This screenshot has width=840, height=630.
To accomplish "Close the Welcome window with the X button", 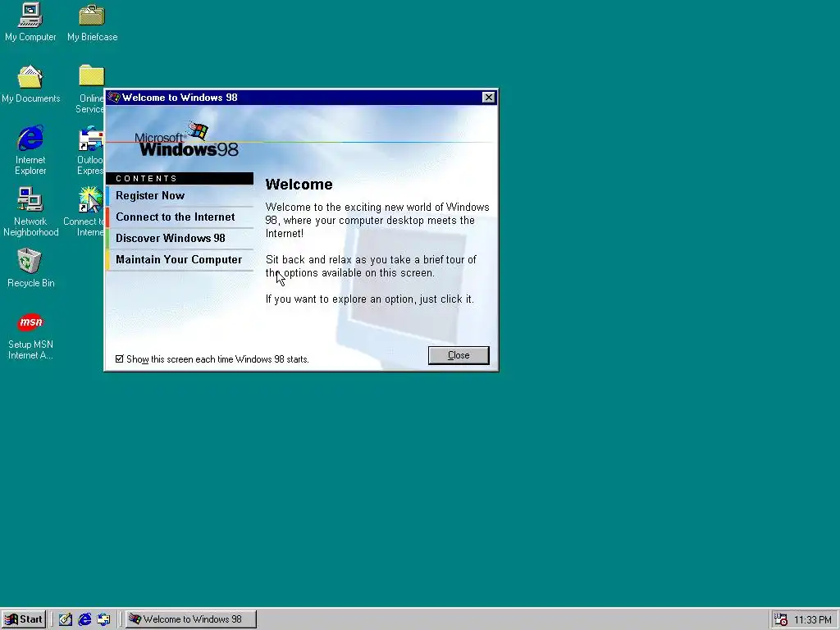I will (x=489, y=98).
